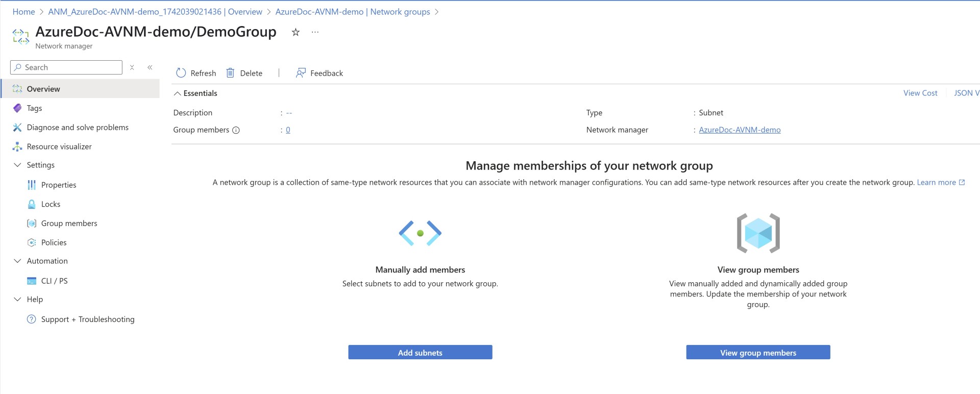Click the Delete trash can icon
The width and height of the screenshot is (980, 394).
(x=230, y=73)
